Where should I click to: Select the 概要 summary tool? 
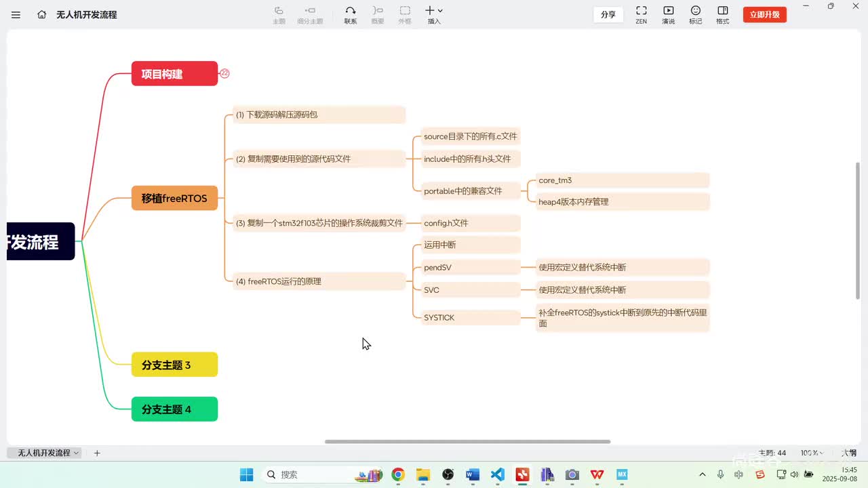click(x=378, y=15)
